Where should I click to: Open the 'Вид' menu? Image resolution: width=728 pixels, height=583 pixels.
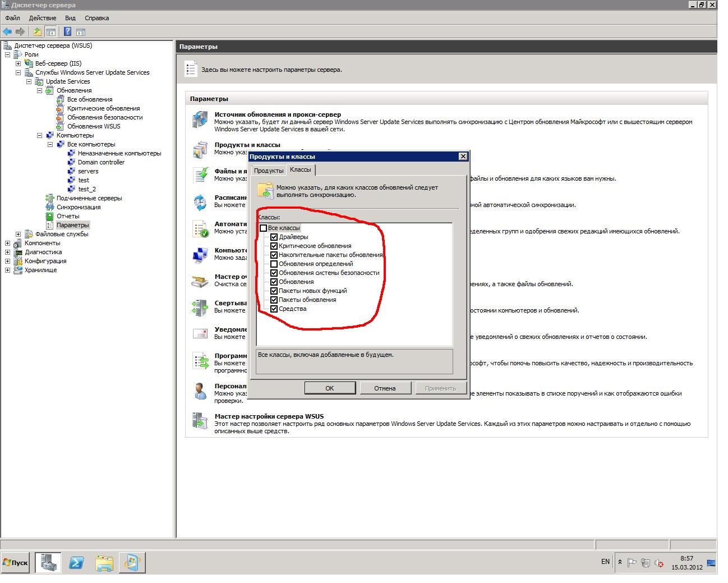(x=70, y=18)
